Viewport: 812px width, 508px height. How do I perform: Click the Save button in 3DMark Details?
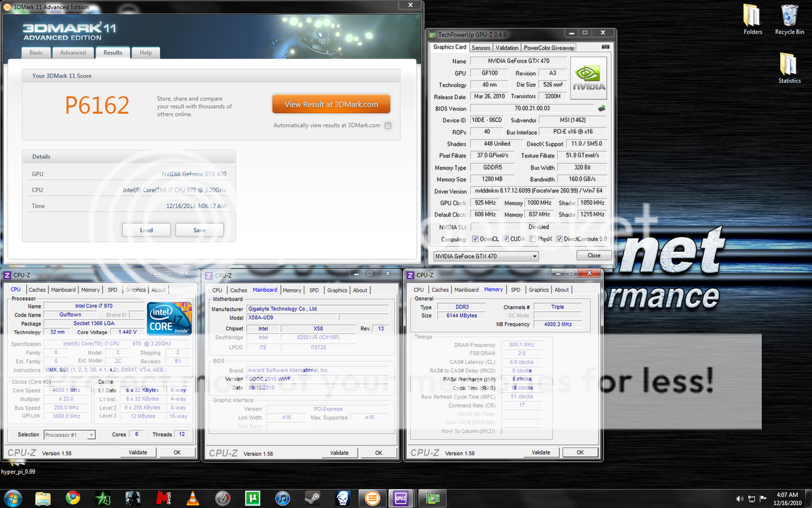click(x=199, y=230)
